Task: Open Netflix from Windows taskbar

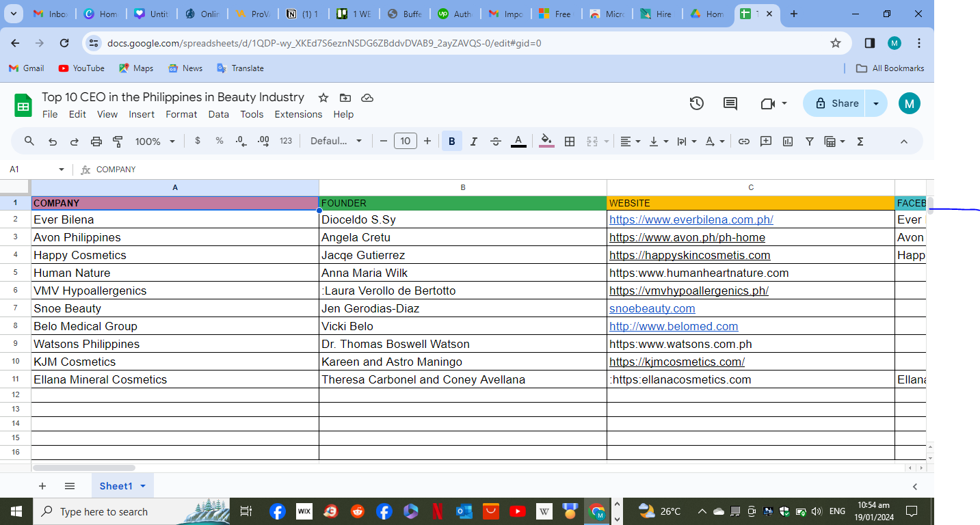Action: (x=438, y=511)
